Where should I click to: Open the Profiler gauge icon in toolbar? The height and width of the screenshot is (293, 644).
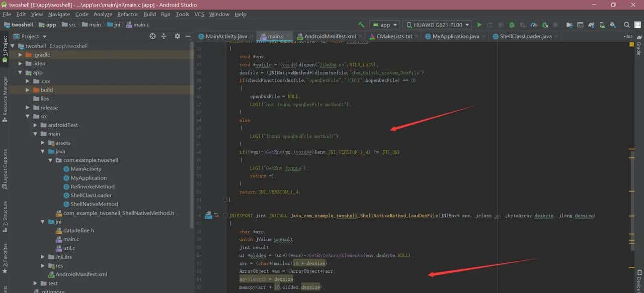coord(534,25)
